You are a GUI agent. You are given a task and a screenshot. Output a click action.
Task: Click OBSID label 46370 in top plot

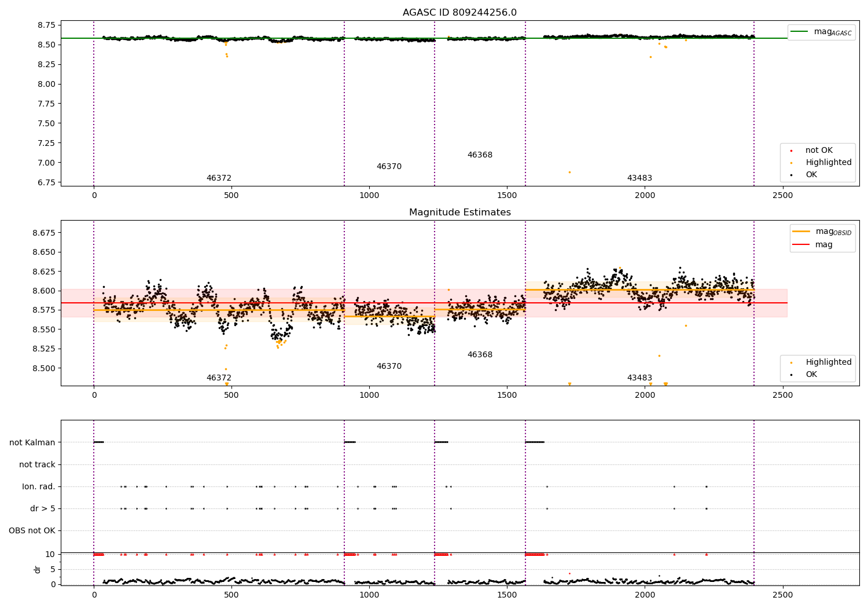click(x=389, y=167)
